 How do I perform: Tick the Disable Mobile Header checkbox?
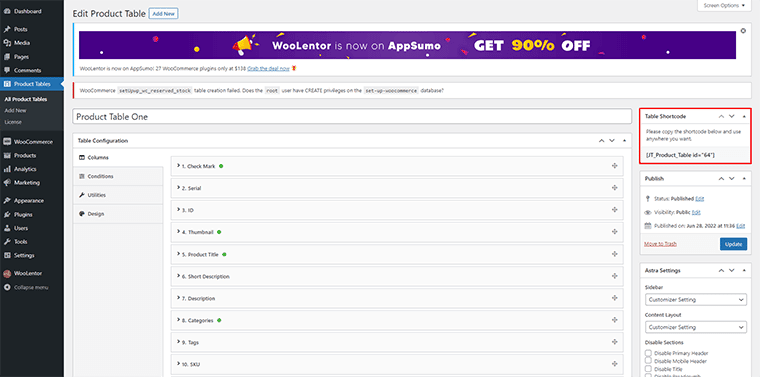(648, 361)
